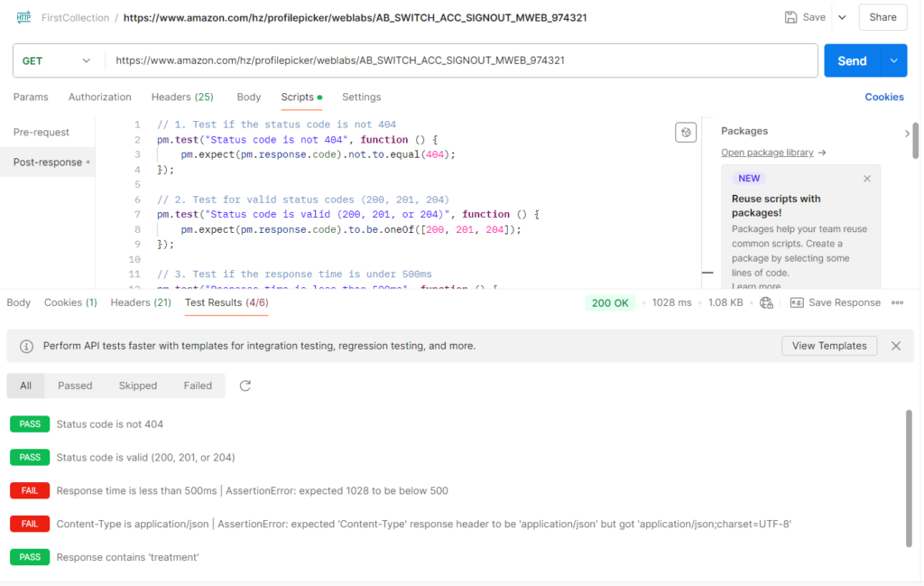Click code line 7 Status code is valid

pyautogui.click(x=348, y=215)
